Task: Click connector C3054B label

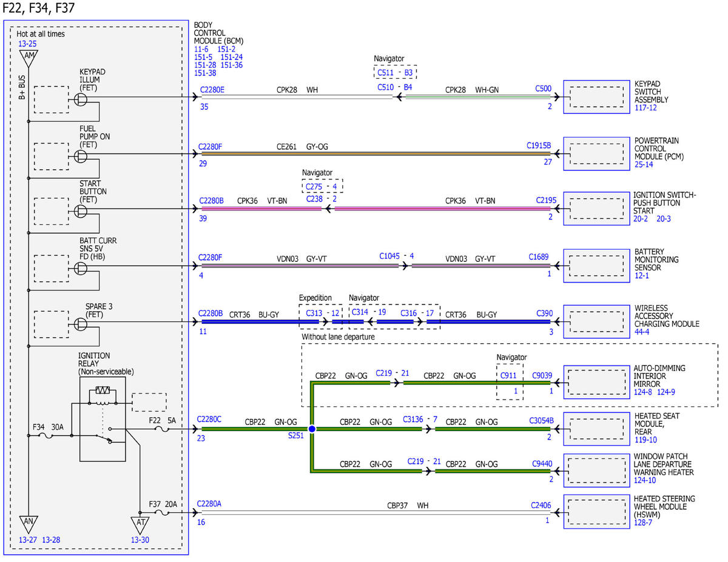Action: [x=541, y=421]
